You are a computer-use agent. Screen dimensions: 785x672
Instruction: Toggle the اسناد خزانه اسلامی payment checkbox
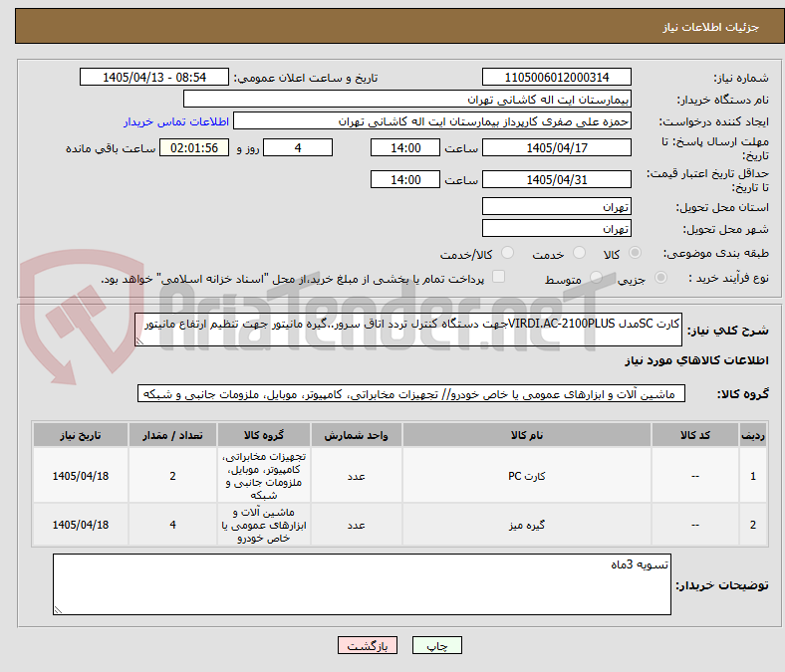pos(499,277)
